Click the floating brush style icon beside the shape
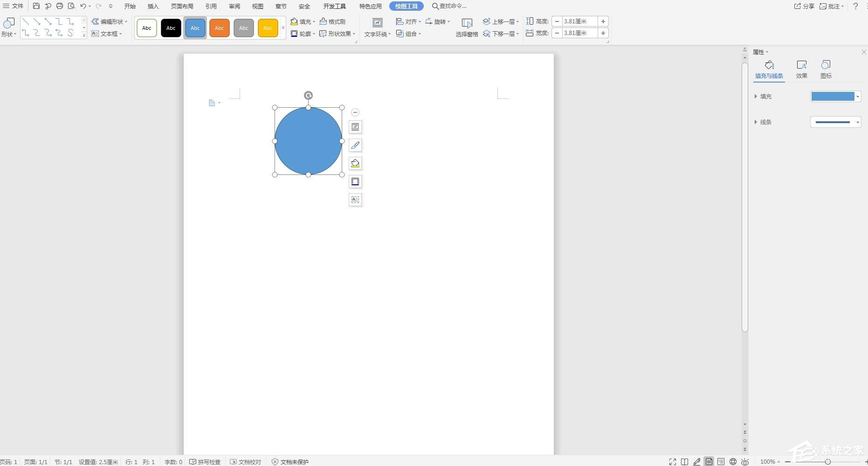The image size is (868, 466). 355,145
